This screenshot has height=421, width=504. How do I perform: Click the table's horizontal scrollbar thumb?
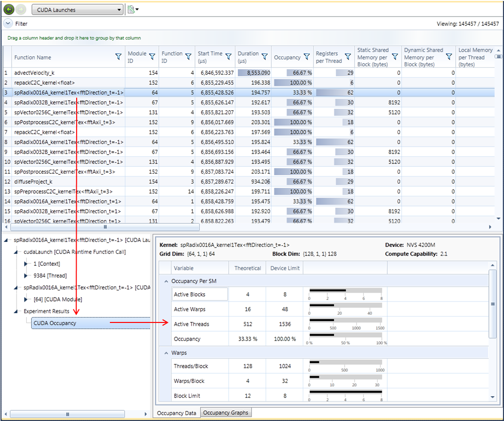(105, 227)
